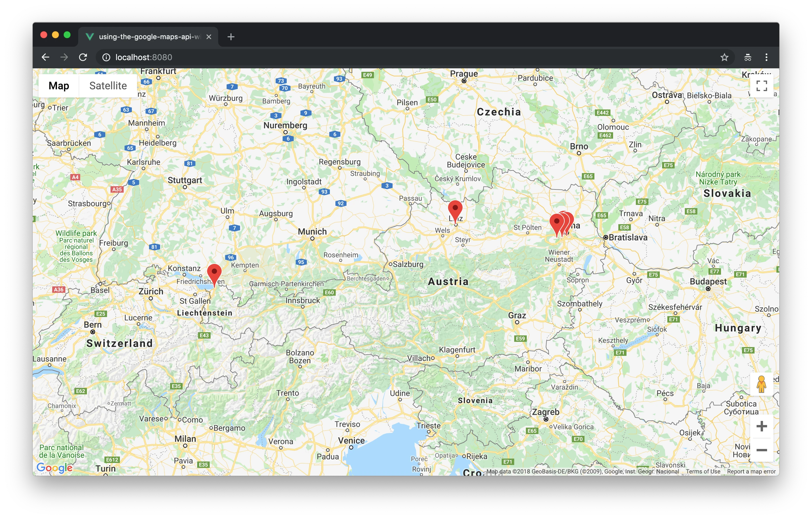Close the using-the-google-maps-api tab

[x=209, y=37]
